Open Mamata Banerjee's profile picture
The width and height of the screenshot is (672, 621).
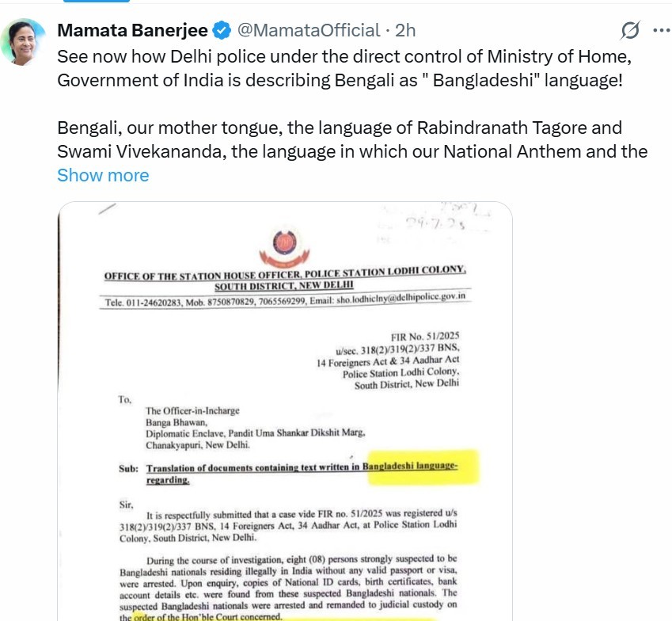coord(24,42)
